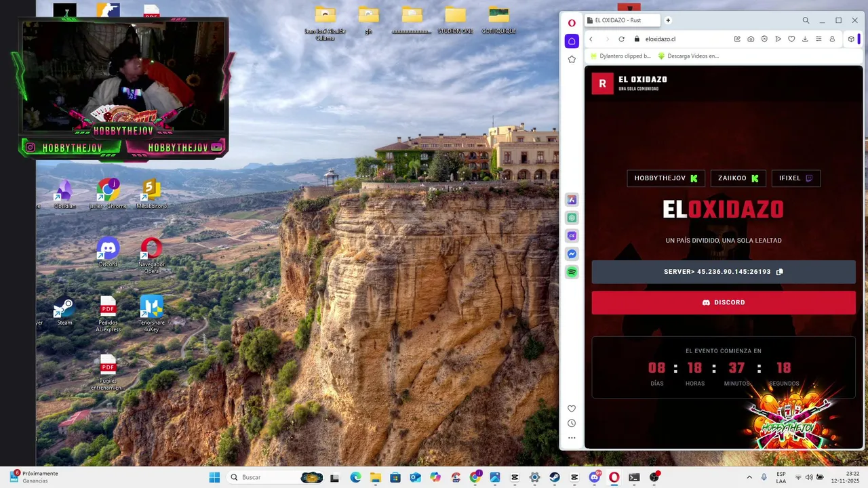Image resolution: width=868 pixels, height=488 pixels.
Task: Open History clock in Opera sidebar
Action: (x=572, y=423)
